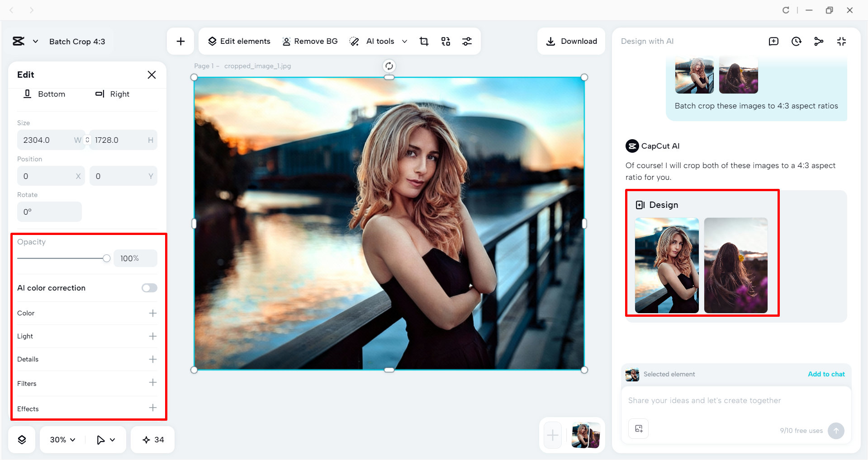The height and width of the screenshot is (460, 868).
Task: Collapse the Design with AI panel
Action: pos(842,41)
